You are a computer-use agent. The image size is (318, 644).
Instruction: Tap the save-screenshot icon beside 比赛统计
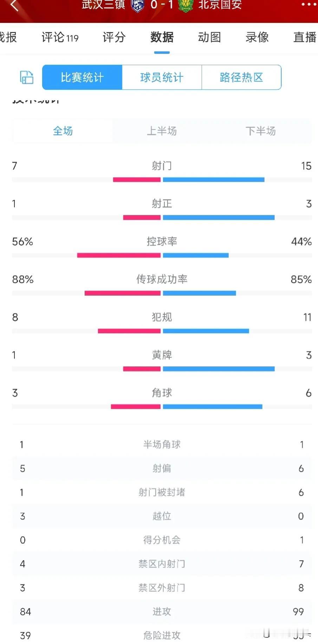click(x=26, y=77)
